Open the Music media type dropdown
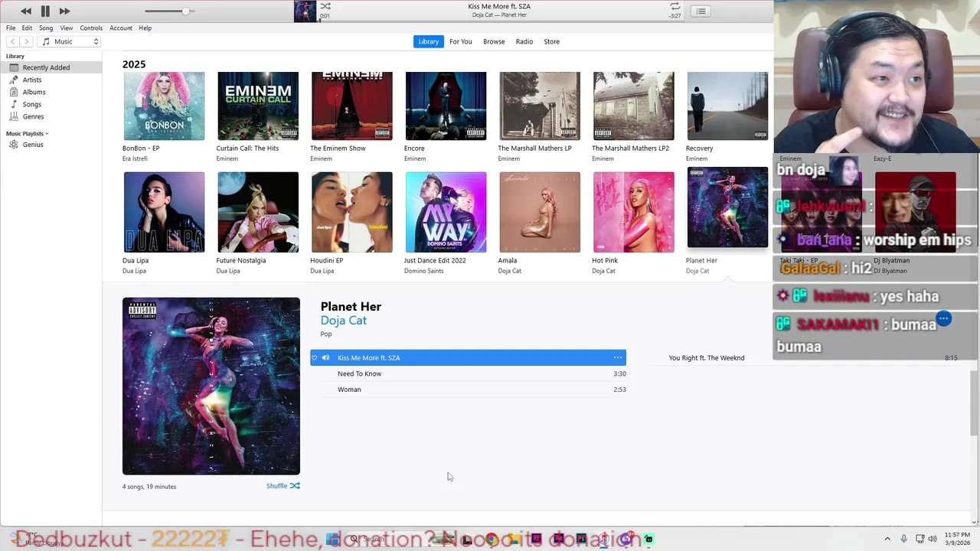This screenshot has width=980, height=551. coord(70,41)
